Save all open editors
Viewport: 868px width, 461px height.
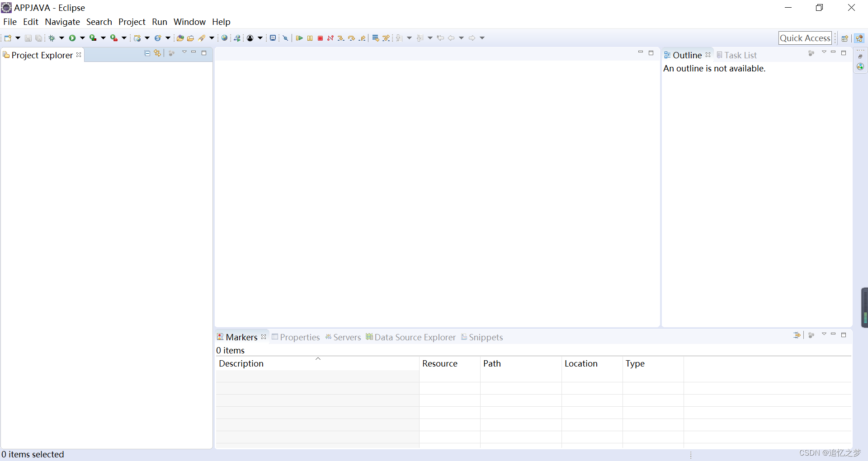pos(38,38)
